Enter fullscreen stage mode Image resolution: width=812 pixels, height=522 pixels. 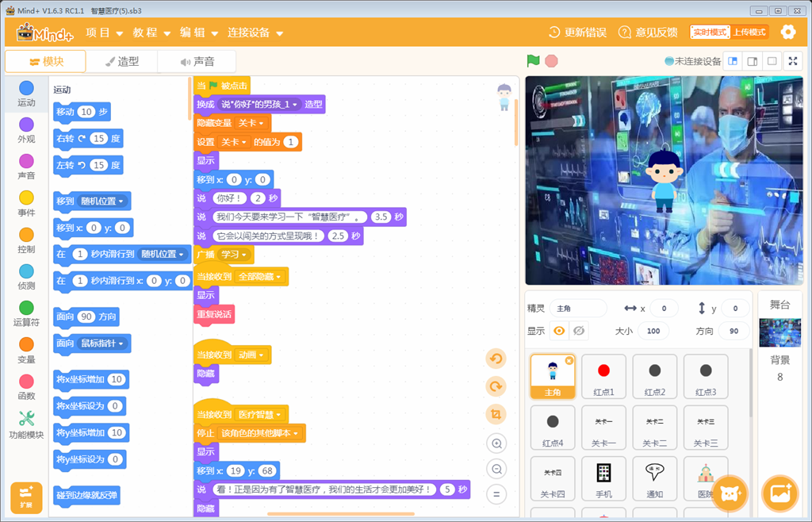coord(792,61)
